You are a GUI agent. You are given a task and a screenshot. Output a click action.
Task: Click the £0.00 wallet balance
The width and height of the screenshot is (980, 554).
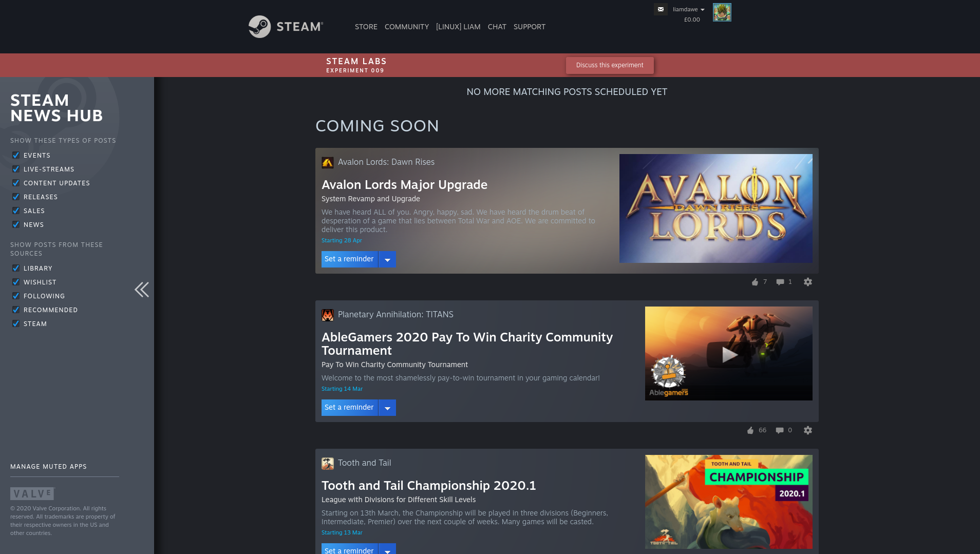point(692,20)
